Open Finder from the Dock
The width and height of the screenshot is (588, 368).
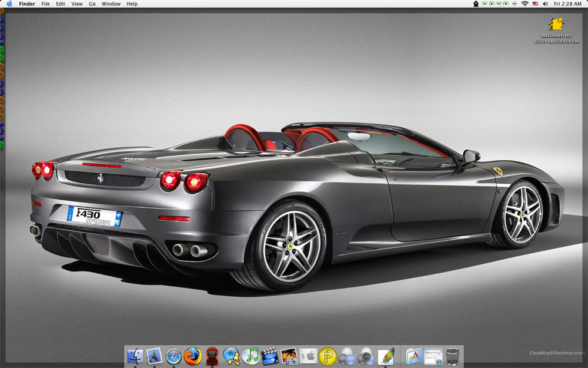click(135, 356)
